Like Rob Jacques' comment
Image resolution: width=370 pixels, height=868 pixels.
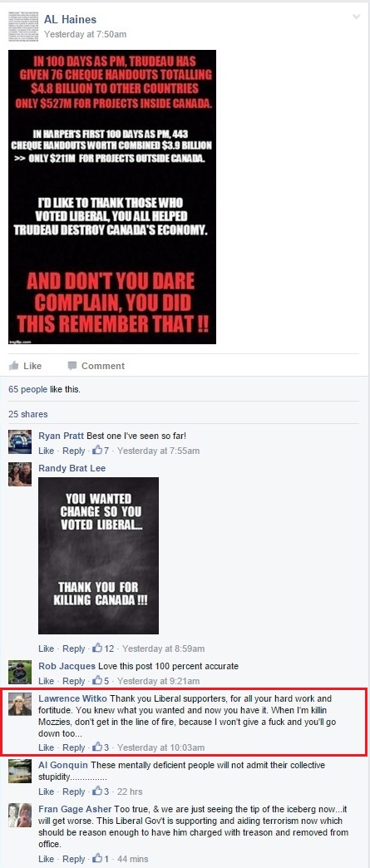point(46,681)
